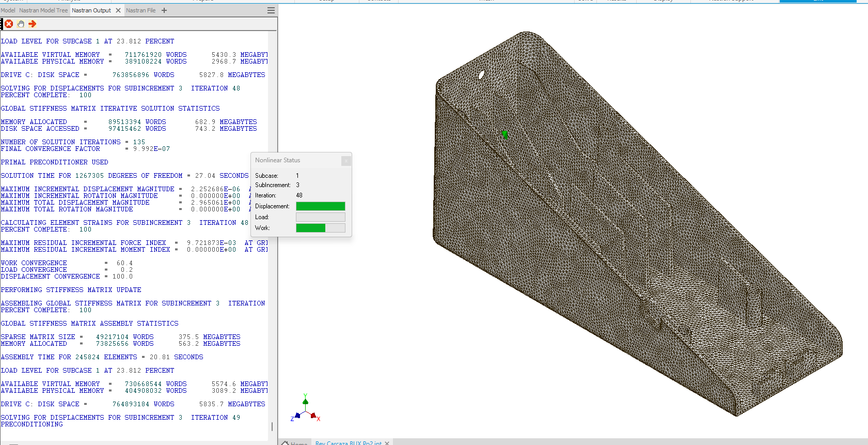
Task: Close the Nastran Output tab
Action: pyautogui.click(x=118, y=10)
